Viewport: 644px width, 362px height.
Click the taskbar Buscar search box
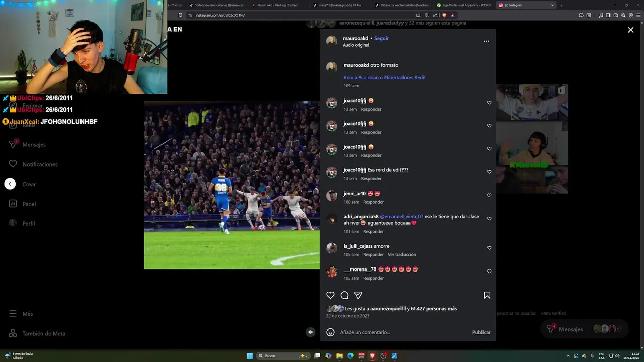(283, 356)
